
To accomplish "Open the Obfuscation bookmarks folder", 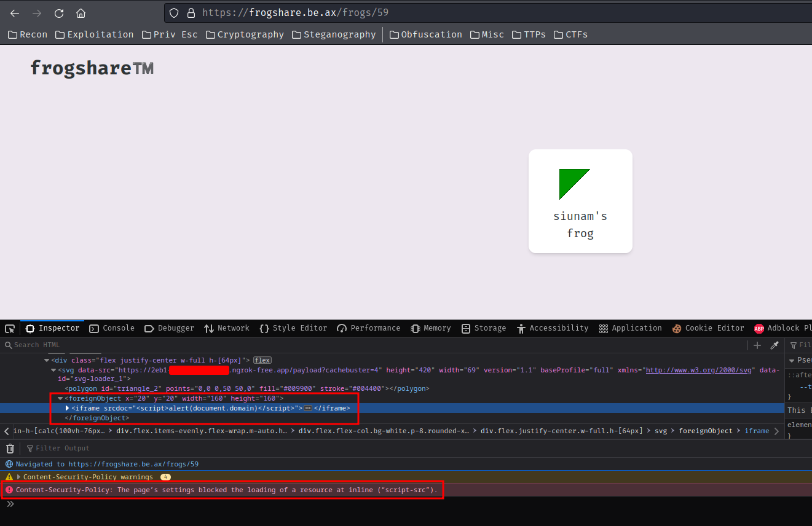I will (425, 34).
